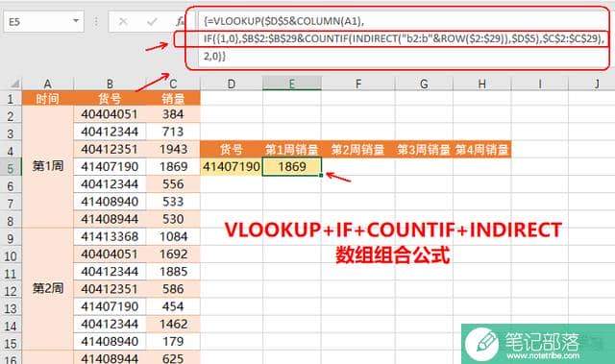Open the insert function fx icon
The height and width of the screenshot is (364, 615).
click(180, 21)
